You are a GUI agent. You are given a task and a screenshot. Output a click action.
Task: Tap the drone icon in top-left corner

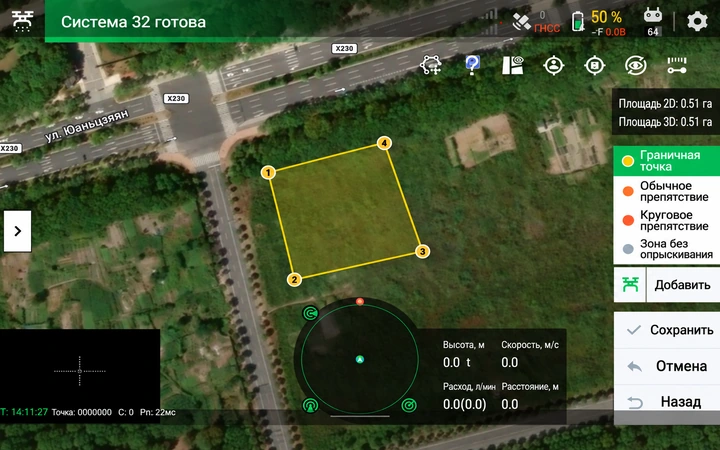[22, 21]
